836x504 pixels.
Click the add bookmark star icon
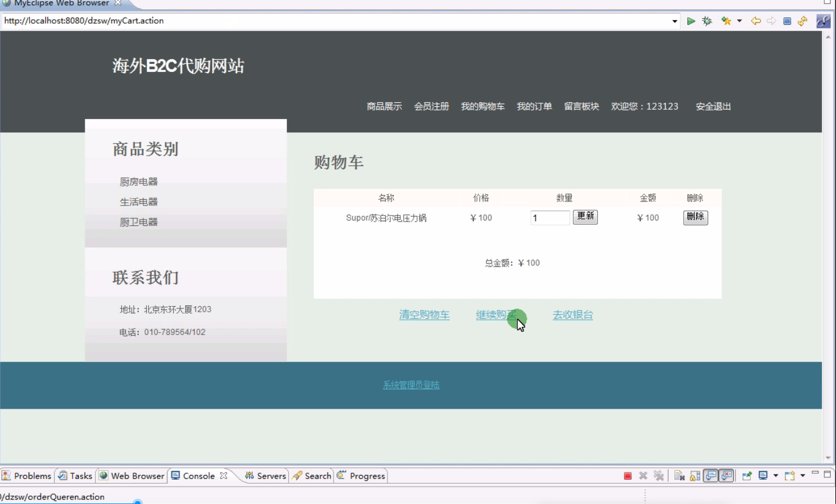(726, 21)
